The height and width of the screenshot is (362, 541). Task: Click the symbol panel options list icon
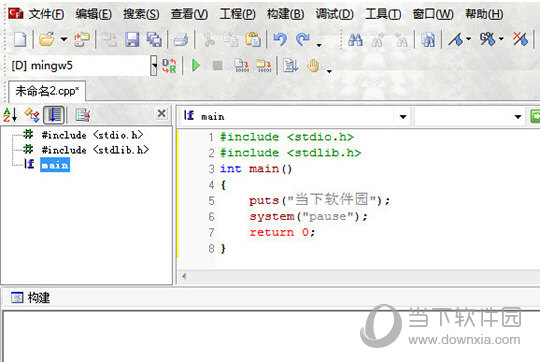point(83,115)
